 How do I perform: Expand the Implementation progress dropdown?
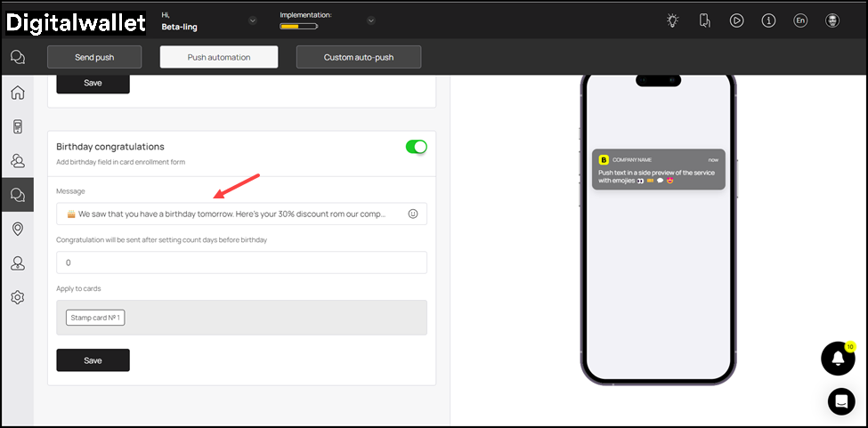[x=370, y=20]
